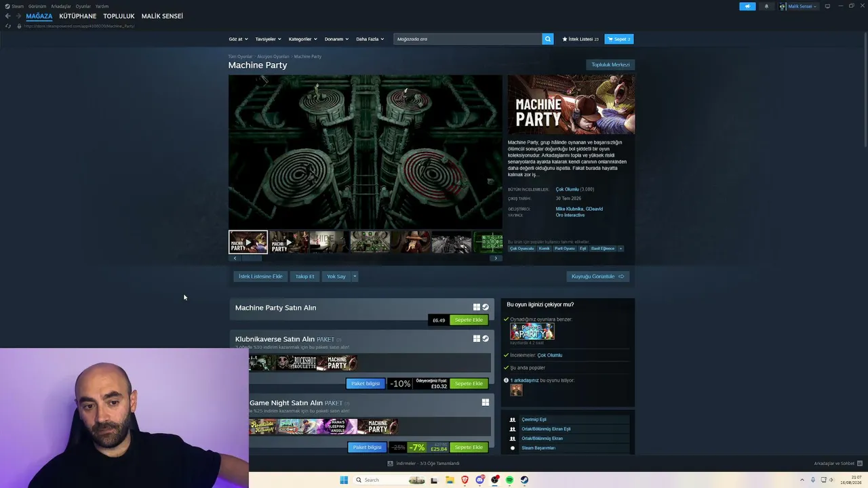Add Machine Party £6.49 to cart

coord(469,320)
